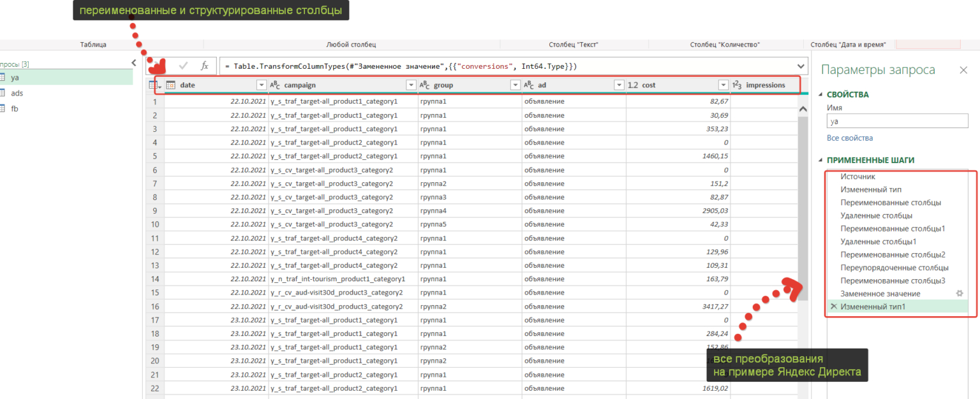Open the Все свойства link
Viewport: 980px width, 399px height.
click(850, 138)
